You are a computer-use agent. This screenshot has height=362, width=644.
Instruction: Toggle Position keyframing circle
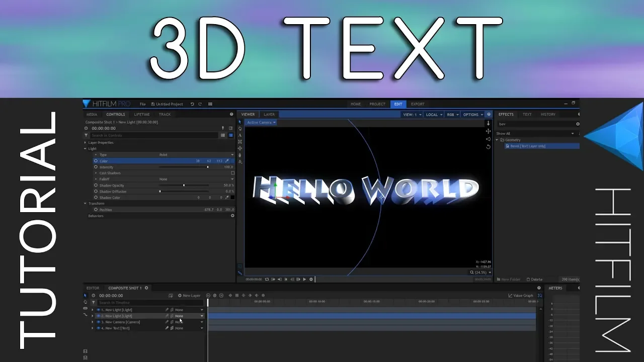[x=96, y=210]
